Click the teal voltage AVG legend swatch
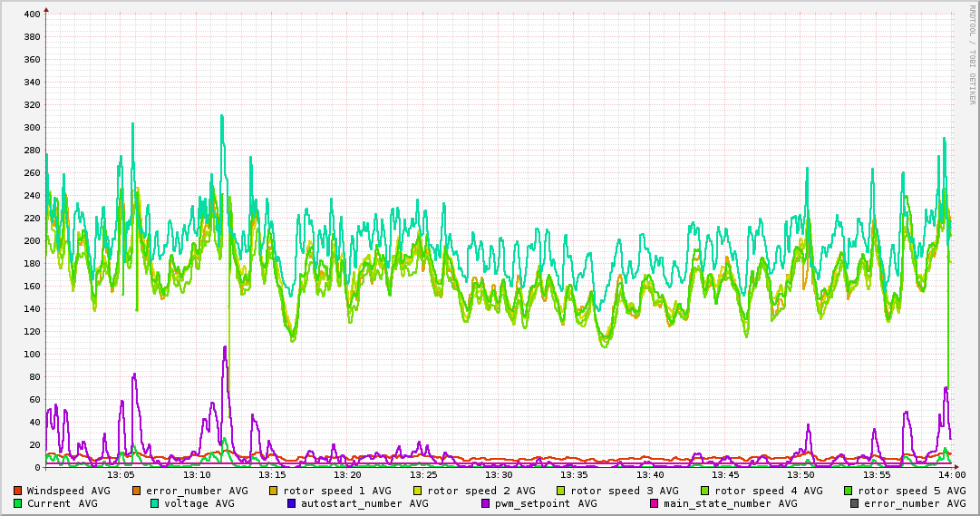Image resolution: width=980 pixels, height=516 pixels. tap(155, 503)
